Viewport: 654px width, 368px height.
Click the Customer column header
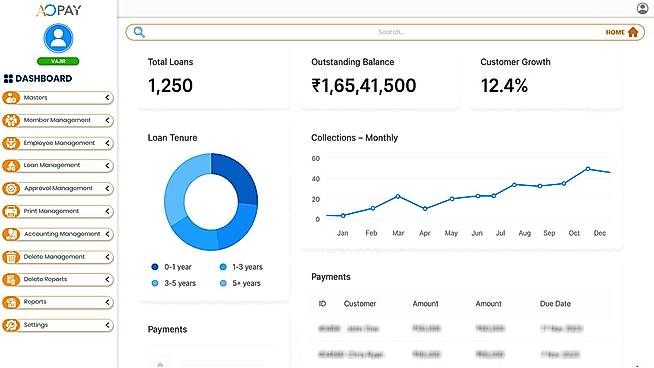coord(360,304)
